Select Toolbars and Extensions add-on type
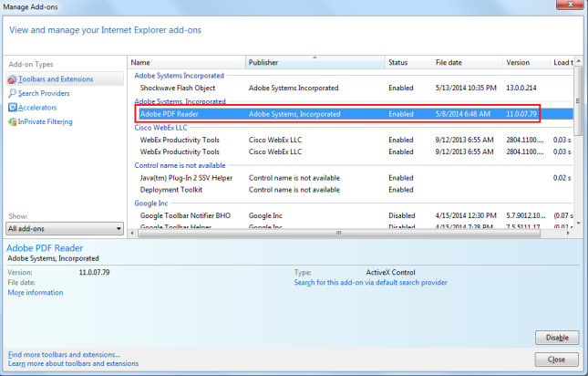This screenshot has height=376, width=588. (65, 79)
